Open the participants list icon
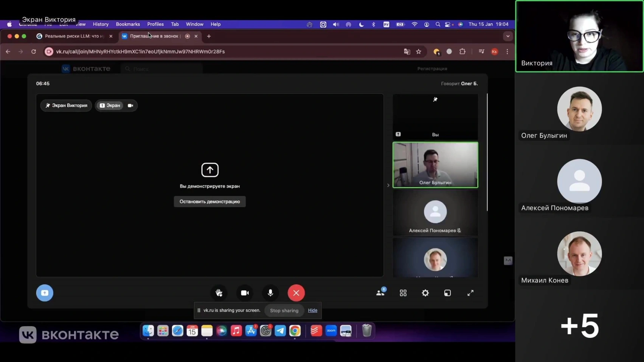 click(381, 292)
